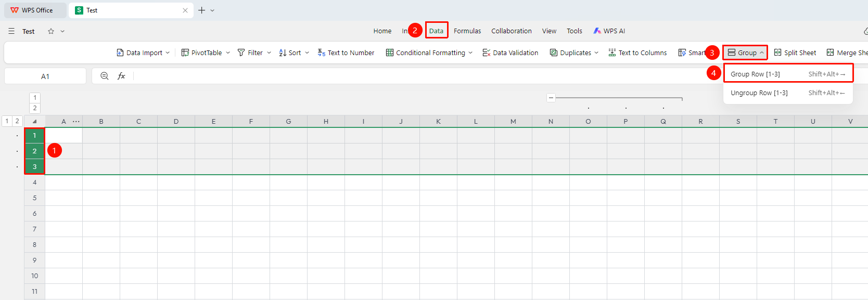Expand the PivotTable dropdown arrow
Image resolution: width=868 pixels, height=300 pixels.
[228, 53]
